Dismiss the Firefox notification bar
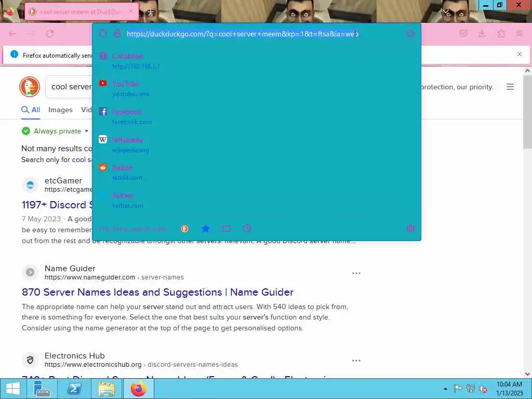This screenshot has width=532, height=399. pyautogui.click(x=519, y=54)
